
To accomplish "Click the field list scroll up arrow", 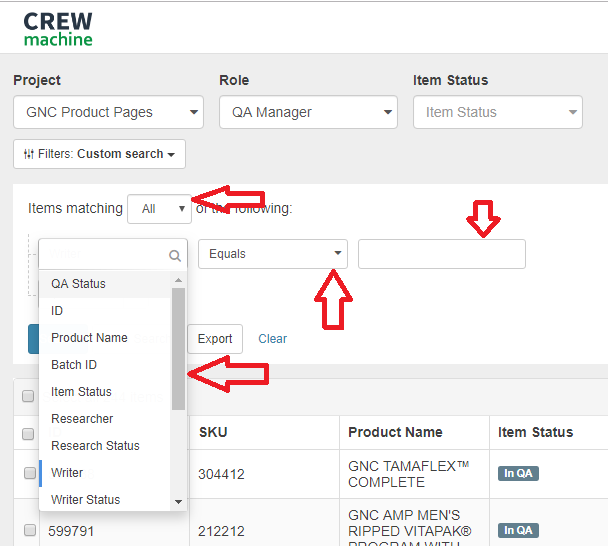I will 178,280.
